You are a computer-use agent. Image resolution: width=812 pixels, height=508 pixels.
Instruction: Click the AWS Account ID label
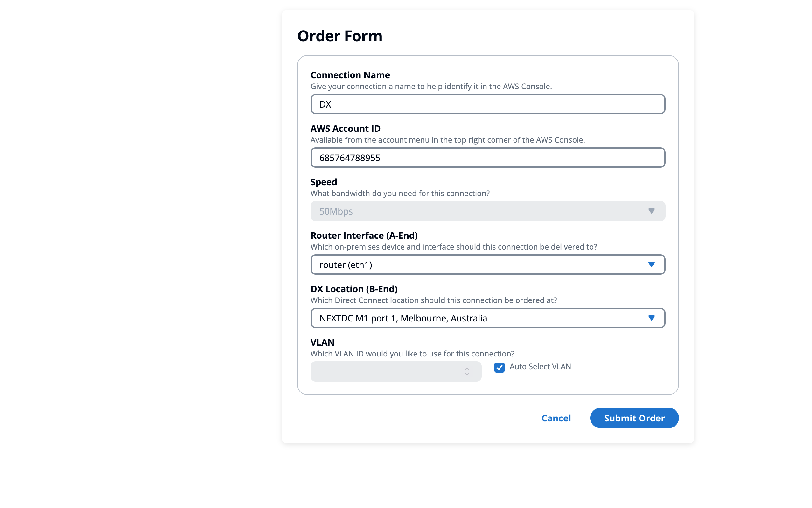(345, 128)
